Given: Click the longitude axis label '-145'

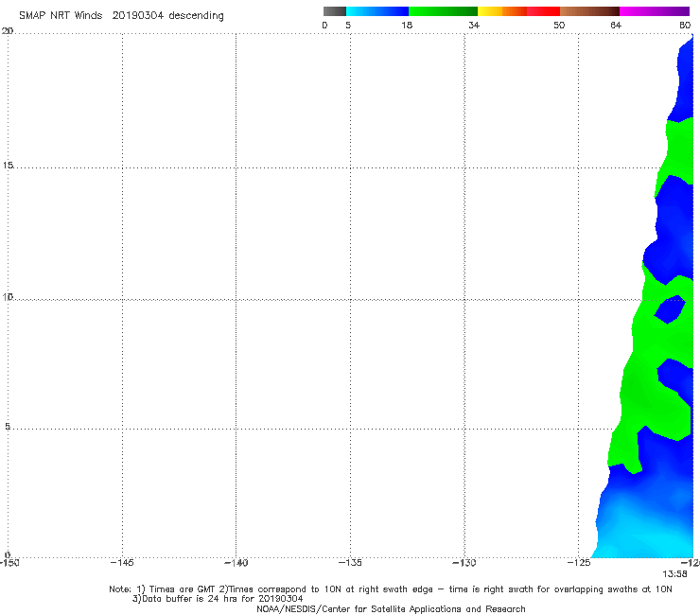Looking at the screenshot, I should tap(122, 563).
